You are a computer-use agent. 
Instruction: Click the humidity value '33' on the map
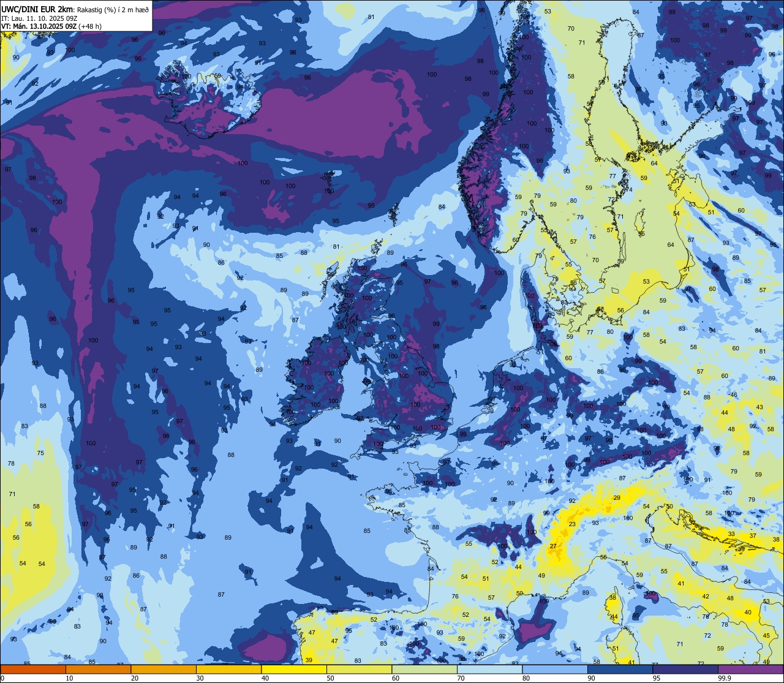coord(731,534)
